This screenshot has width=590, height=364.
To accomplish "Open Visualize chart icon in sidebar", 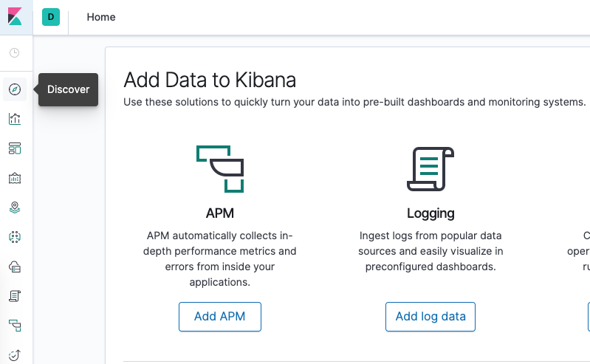I will click(15, 119).
